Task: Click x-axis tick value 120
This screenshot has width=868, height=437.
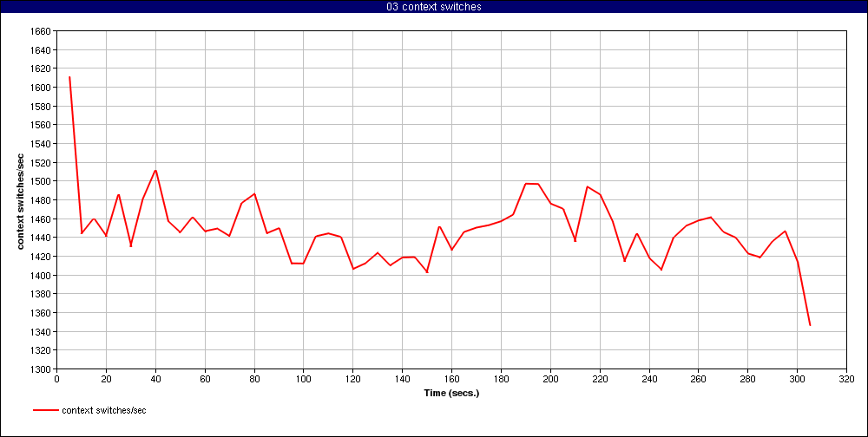Action: coord(352,379)
